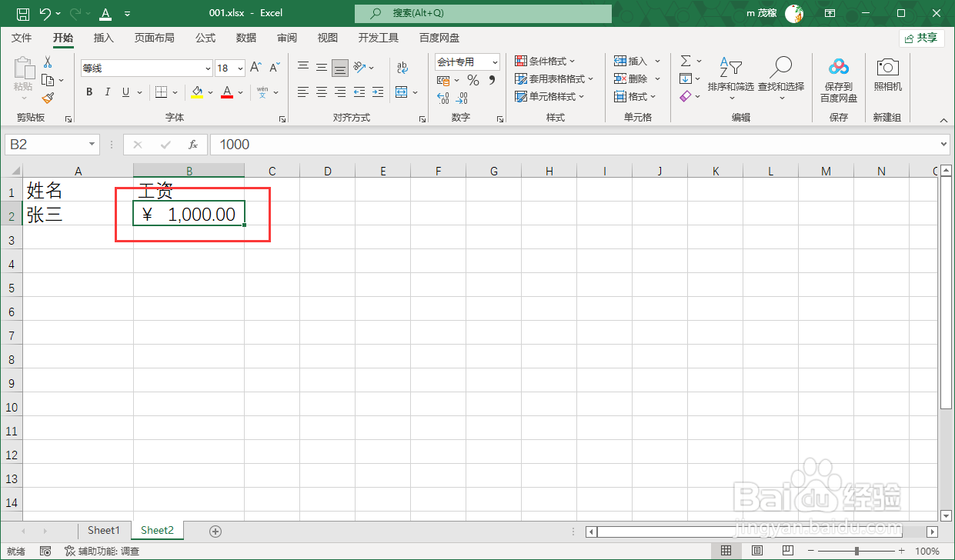
Task: Increase decimal places for the cell
Action: click(443, 97)
